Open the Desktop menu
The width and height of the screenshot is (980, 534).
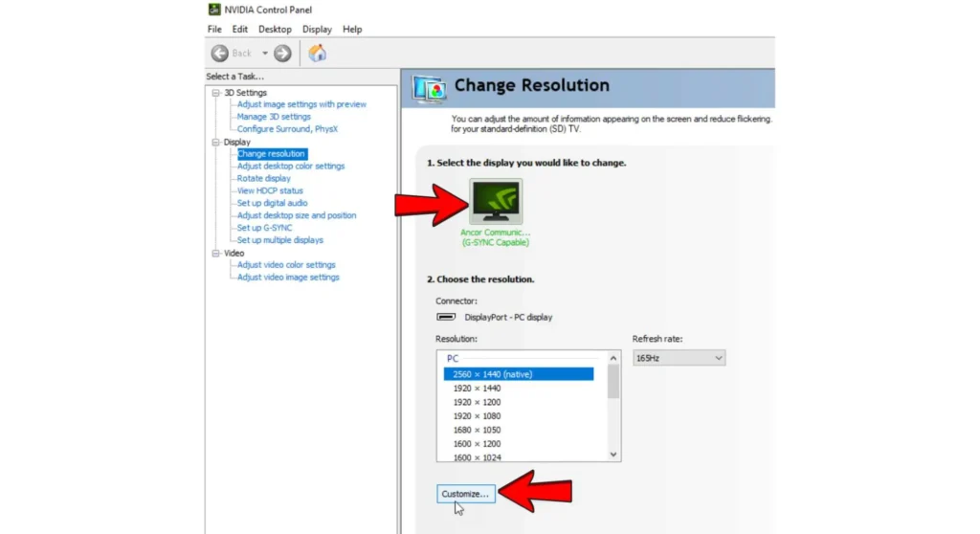click(x=275, y=30)
